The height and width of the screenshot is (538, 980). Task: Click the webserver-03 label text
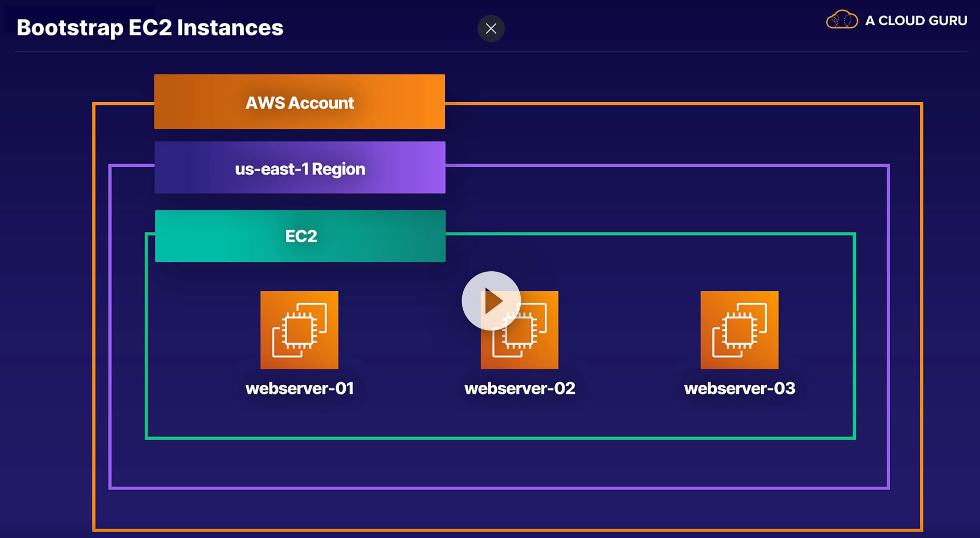739,389
